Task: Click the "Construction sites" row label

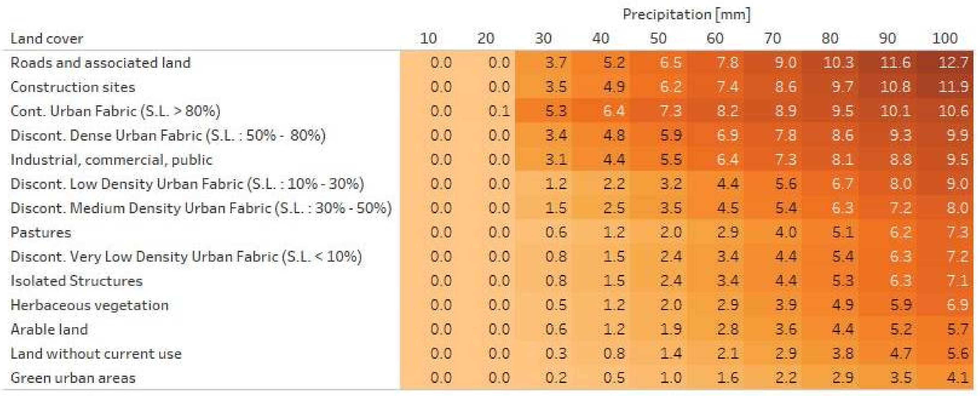Action: tap(73, 87)
